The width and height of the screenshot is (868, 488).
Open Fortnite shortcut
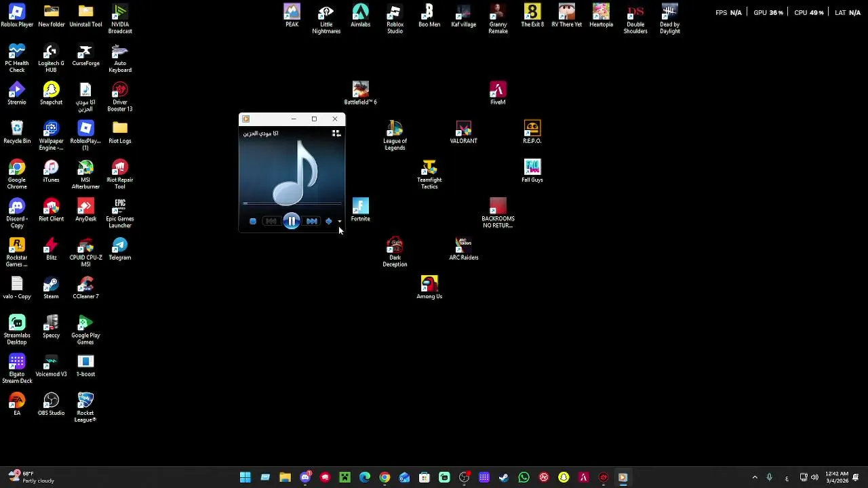pos(361,210)
